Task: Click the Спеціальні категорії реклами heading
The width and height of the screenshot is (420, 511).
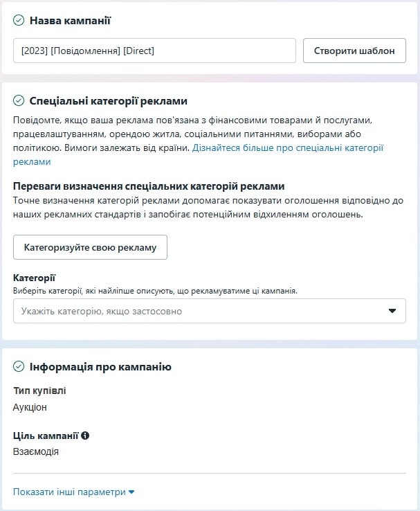Action: coord(109,101)
